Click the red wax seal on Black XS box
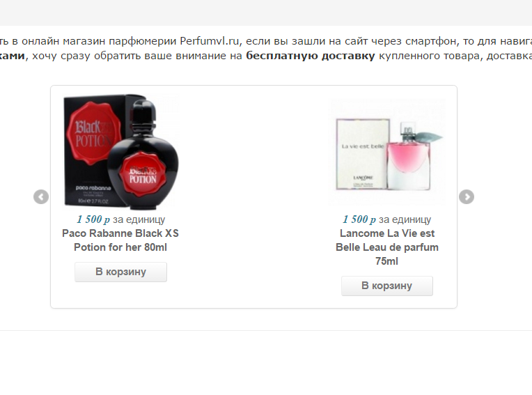This screenshot has width=532, height=395. click(x=93, y=134)
